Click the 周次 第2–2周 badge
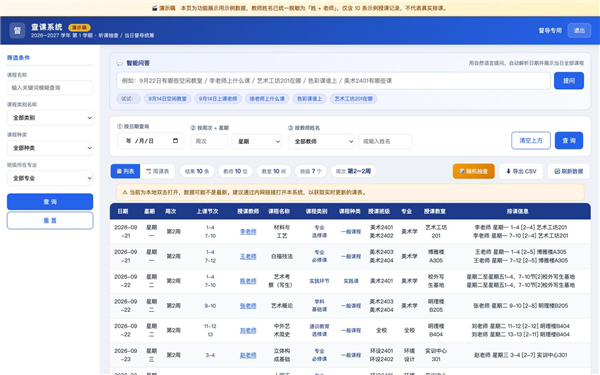Image resolution: width=600 pixels, height=375 pixels. tap(353, 171)
